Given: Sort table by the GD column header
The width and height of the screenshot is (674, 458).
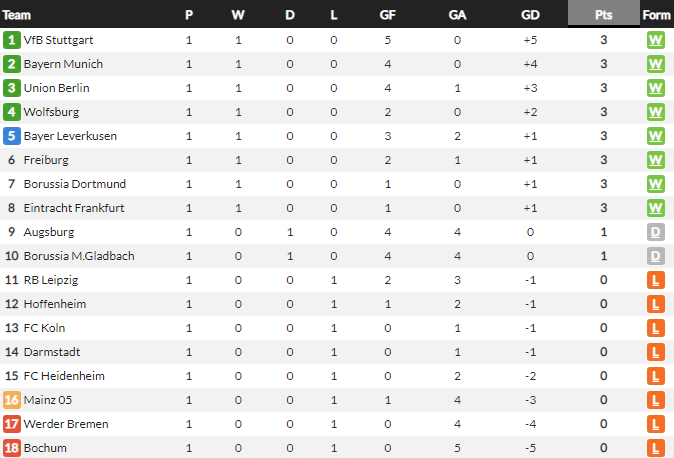Looking at the screenshot, I should 530,15.
